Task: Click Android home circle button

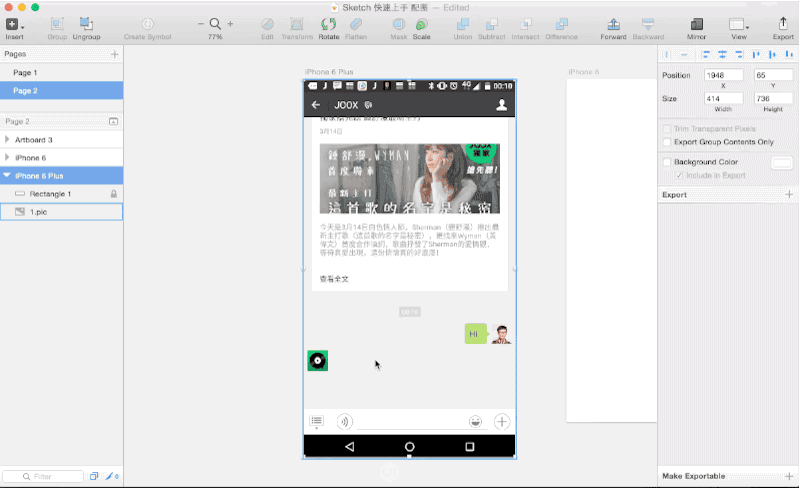Action: [x=409, y=447]
